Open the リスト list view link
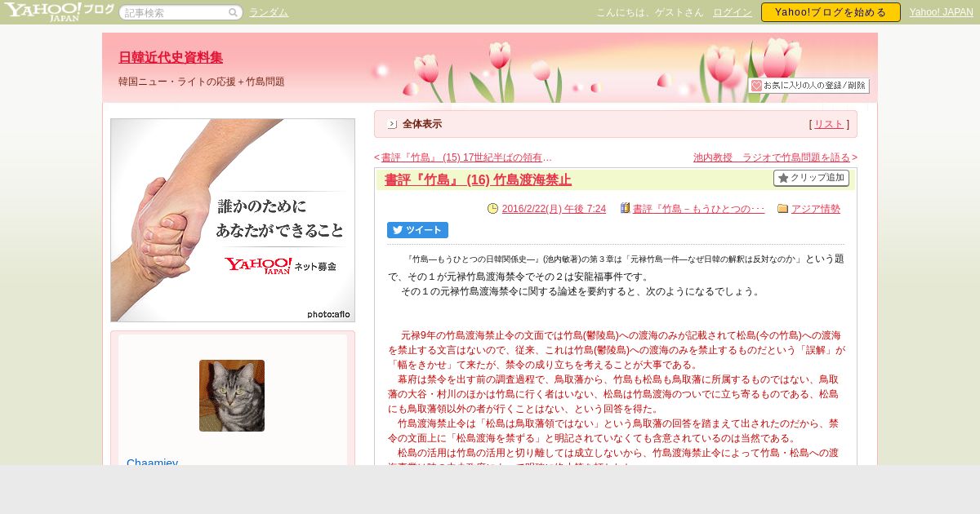 [x=829, y=124]
